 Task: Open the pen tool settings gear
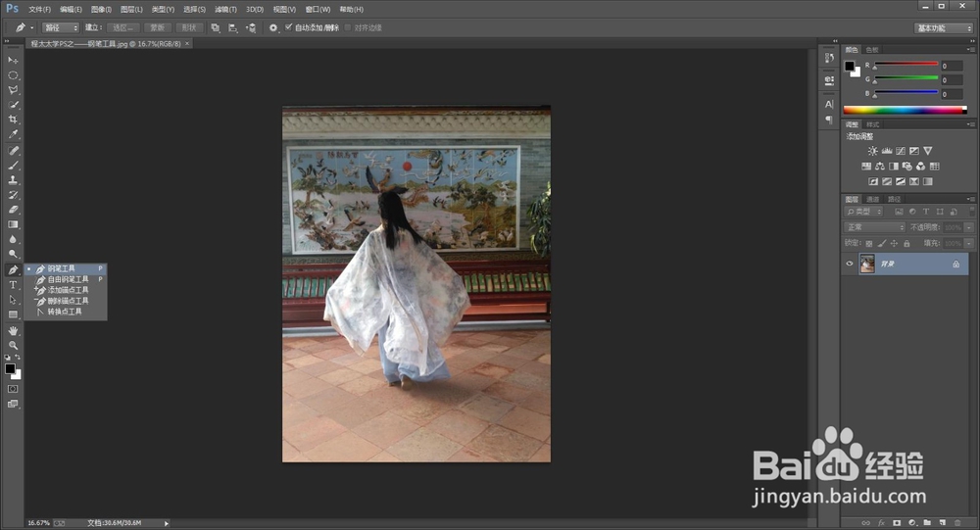point(273,27)
